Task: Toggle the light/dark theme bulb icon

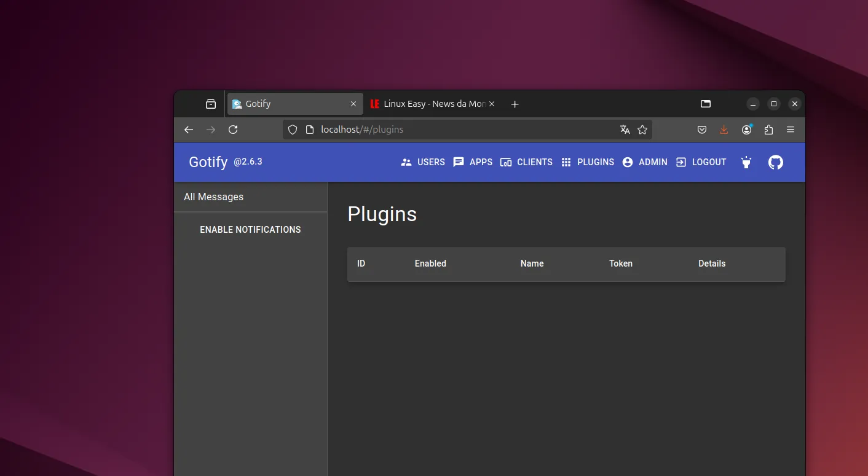Action: [x=746, y=162]
